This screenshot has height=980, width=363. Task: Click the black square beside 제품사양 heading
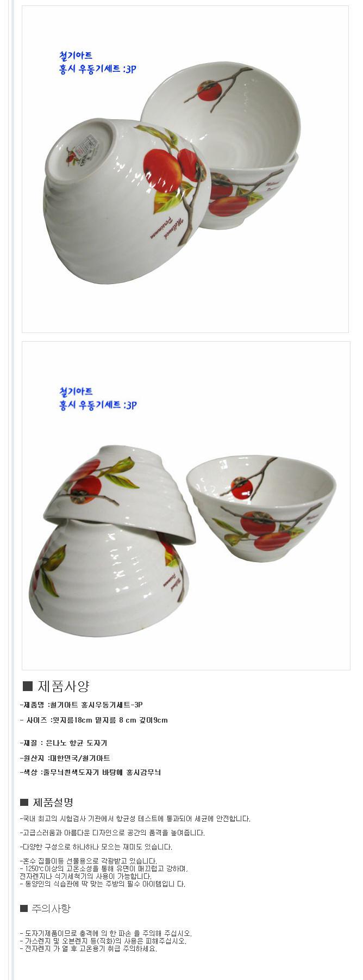pyautogui.click(x=28, y=686)
